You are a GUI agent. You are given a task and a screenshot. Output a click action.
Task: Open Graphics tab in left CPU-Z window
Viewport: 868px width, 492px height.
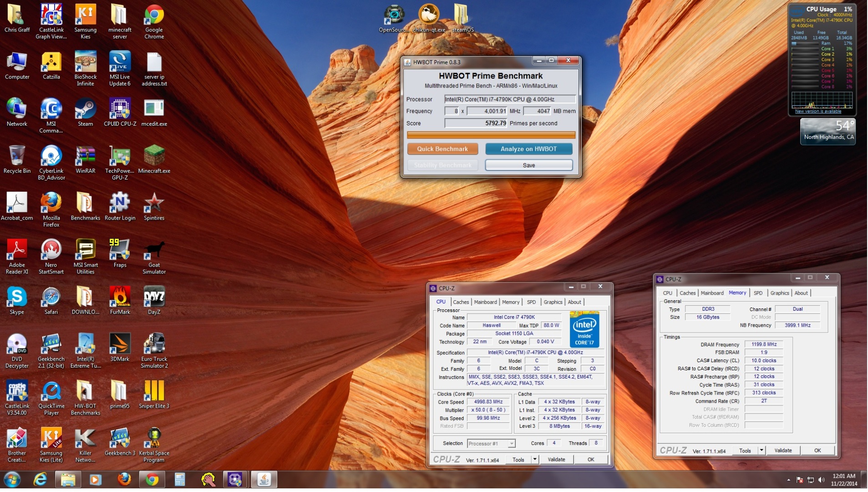tap(553, 302)
